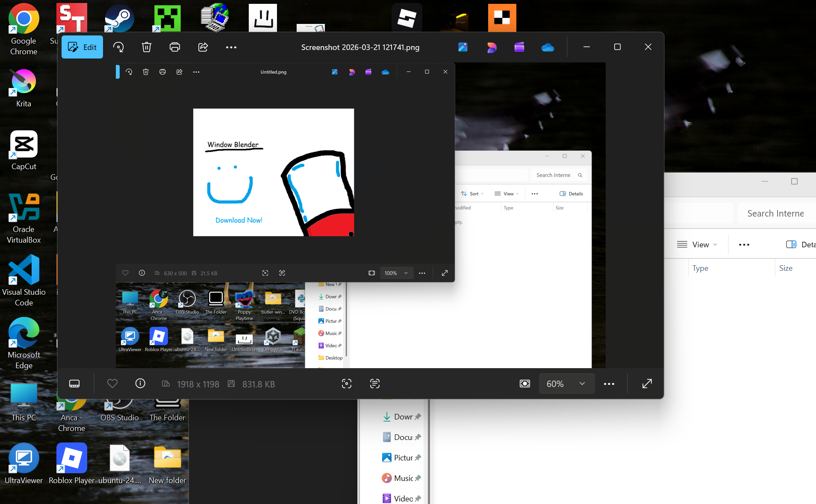This screenshot has height=504, width=816.
Task: Toggle the filmstrip view in Photos
Action: [74, 384]
